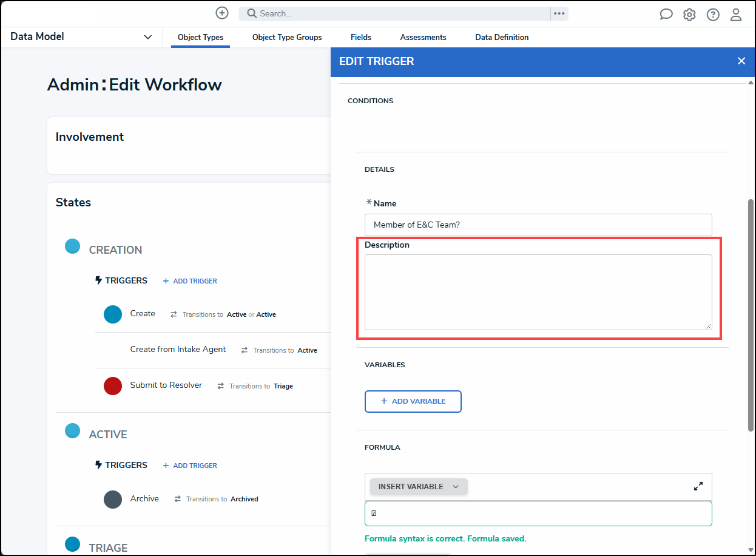The height and width of the screenshot is (556, 756).
Task: Click the Edit Trigger panel scrollbar
Action: 751,316
